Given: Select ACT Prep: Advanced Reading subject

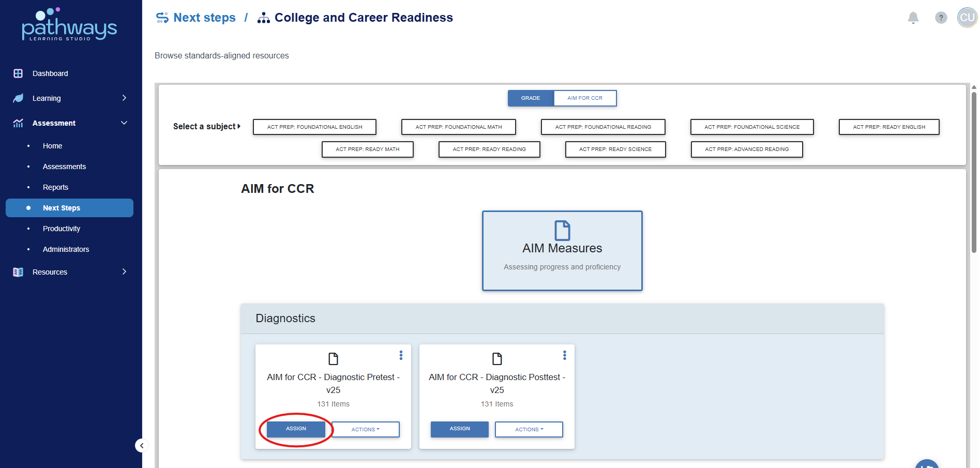Looking at the screenshot, I should tap(747, 149).
